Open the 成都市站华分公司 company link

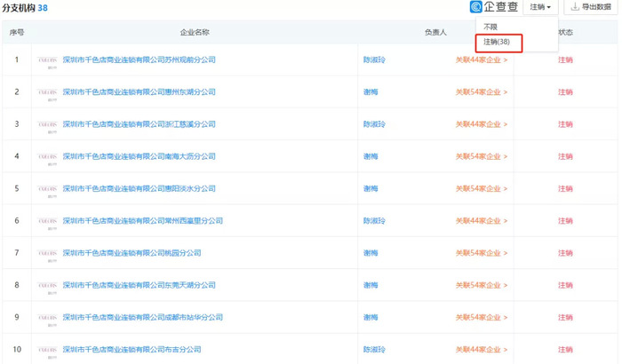pos(143,317)
